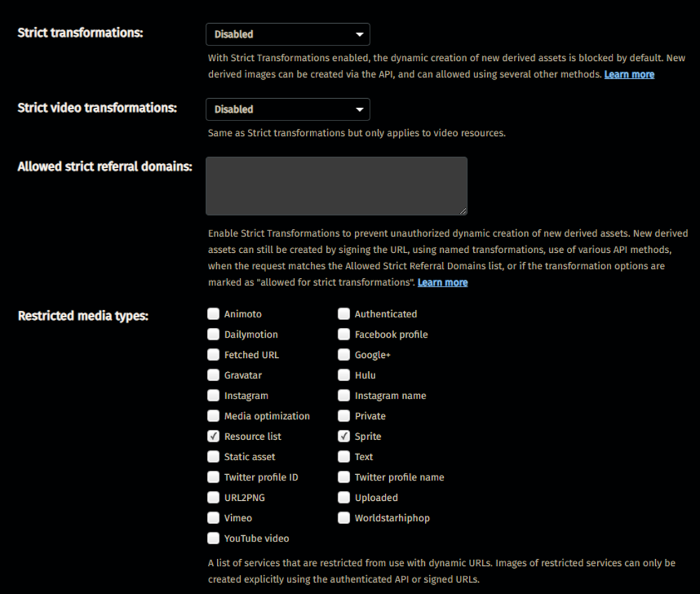This screenshot has height=594, width=700.
Task: Tick the Authenticated media type
Action: pyautogui.click(x=344, y=314)
